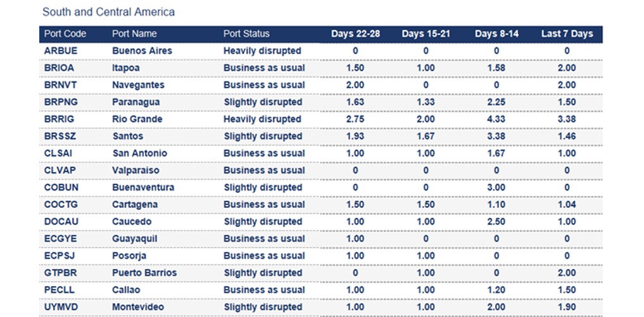Viewport: 644px width, 317px height.
Task: Select the Rio Grande port name
Action: click(137, 119)
